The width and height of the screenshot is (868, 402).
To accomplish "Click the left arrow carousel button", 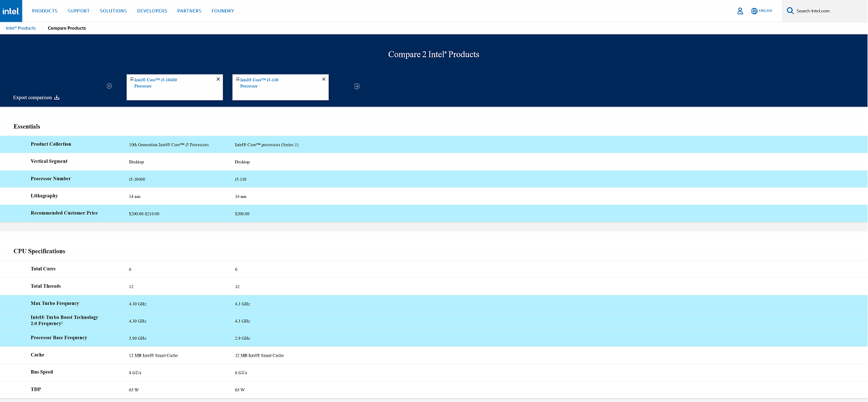I will pos(109,86).
